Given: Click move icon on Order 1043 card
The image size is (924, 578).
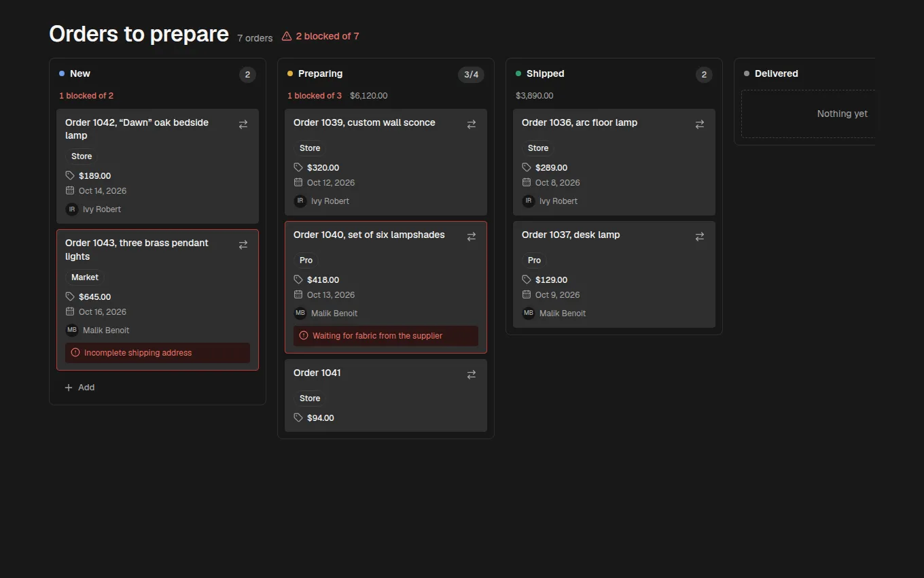Looking at the screenshot, I should (x=243, y=245).
